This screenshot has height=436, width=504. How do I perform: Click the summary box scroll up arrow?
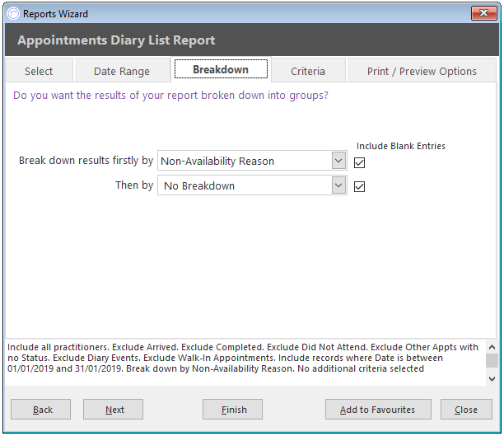[x=492, y=347]
